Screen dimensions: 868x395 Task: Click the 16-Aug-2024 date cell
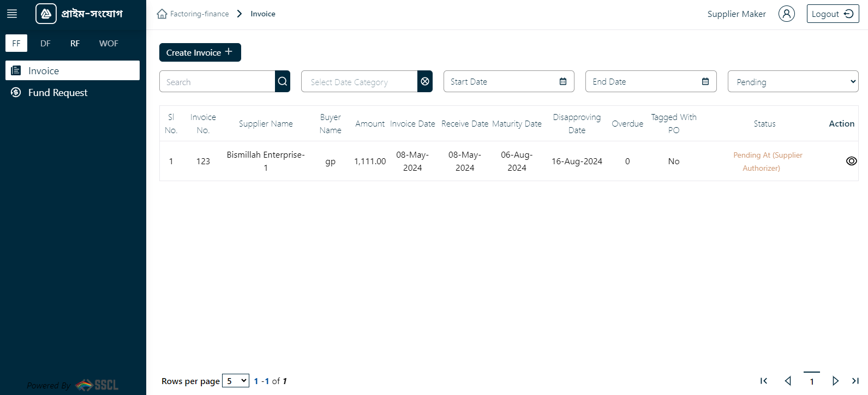pyautogui.click(x=577, y=161)
